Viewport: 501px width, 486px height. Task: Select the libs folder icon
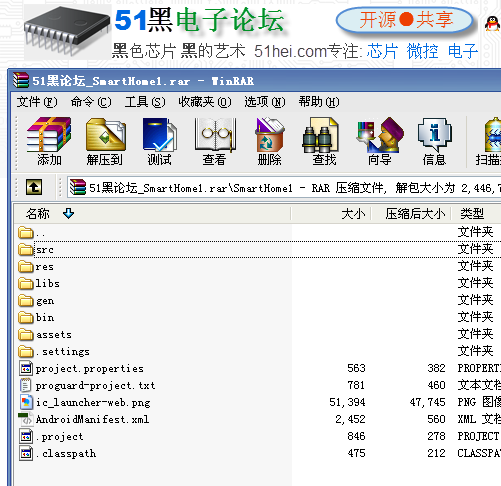pyautogui.click(x=26, y=283)
